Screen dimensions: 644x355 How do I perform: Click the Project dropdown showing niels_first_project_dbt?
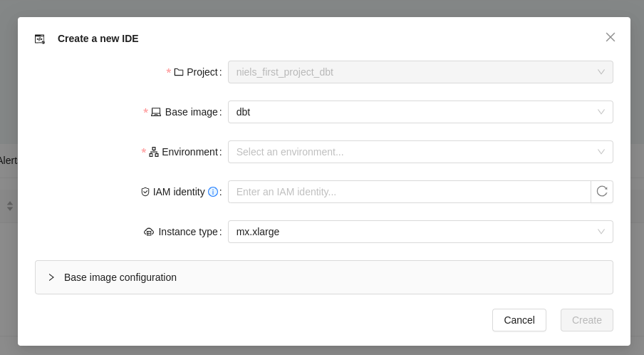click(420, 72)
